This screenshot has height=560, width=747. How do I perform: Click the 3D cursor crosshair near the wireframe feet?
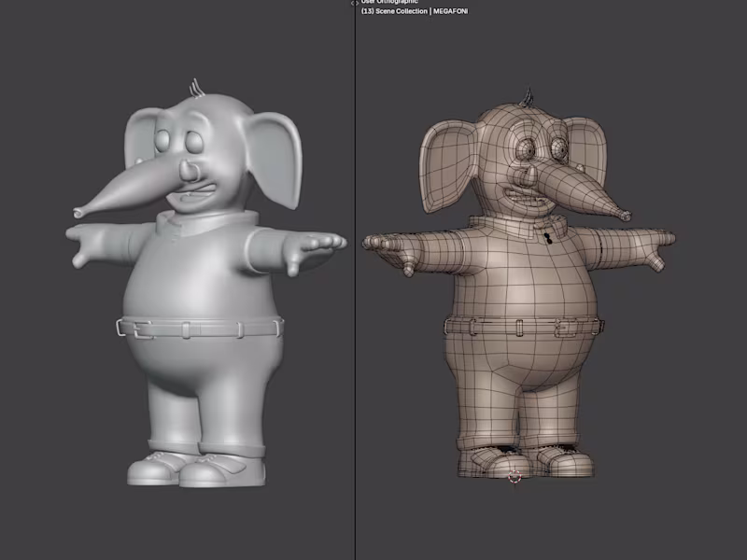tap(514, 477)
